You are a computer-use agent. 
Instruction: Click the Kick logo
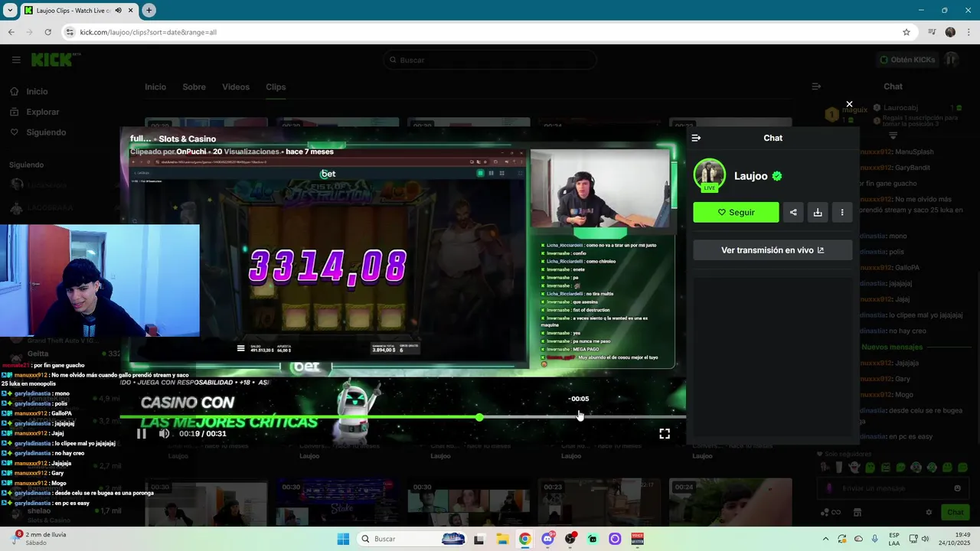tap(56, 60)
